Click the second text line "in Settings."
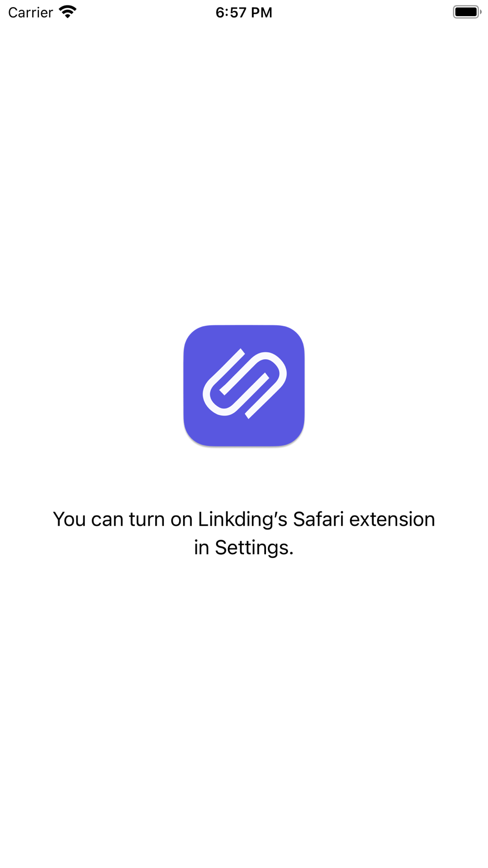The image size is (488, 868). click(x=244, y=548)
